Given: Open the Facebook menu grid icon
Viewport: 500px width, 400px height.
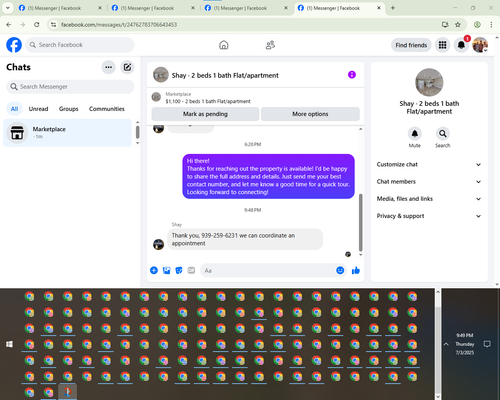Looking at the screenshot, I should click(x=442, y=45).
